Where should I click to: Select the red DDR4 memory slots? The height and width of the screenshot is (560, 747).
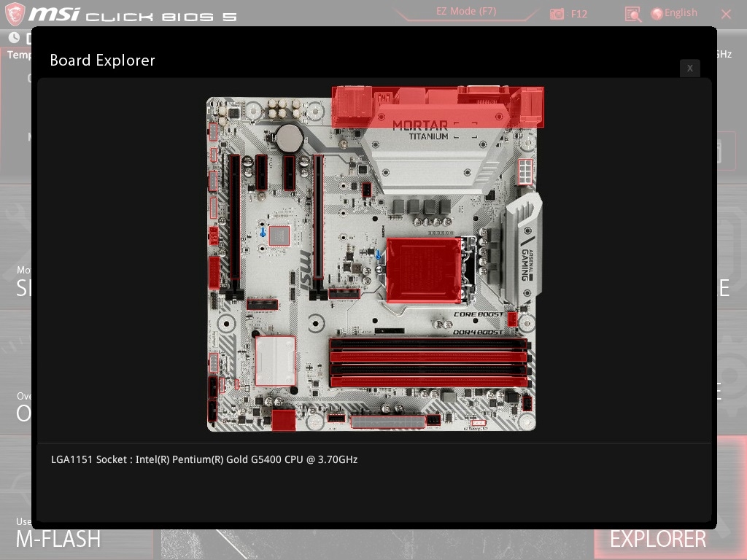428,362
